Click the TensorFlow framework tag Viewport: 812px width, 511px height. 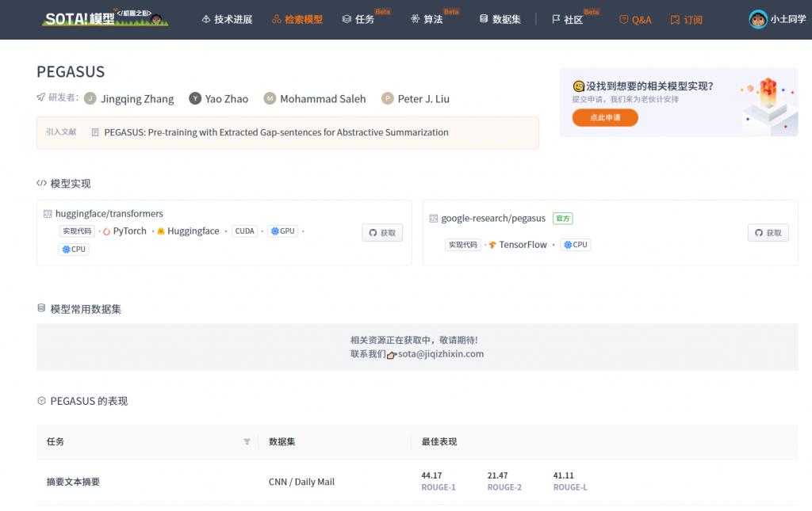click(x=517, y=245)
